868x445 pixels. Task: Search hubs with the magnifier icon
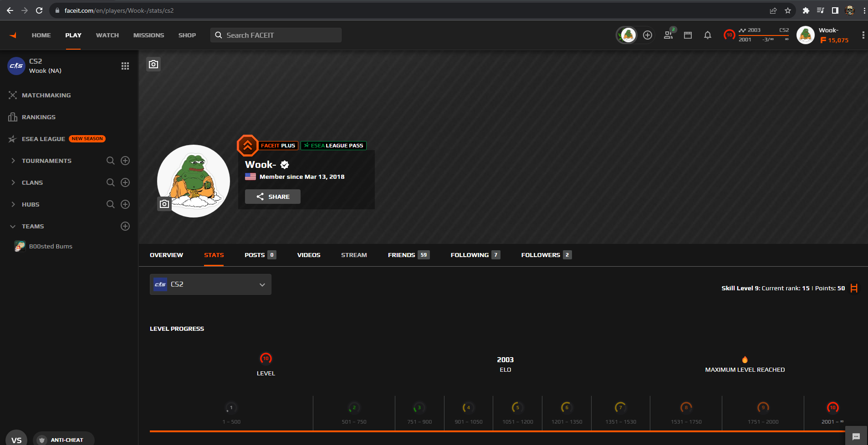pyautogui.click(x=111, y=204)
